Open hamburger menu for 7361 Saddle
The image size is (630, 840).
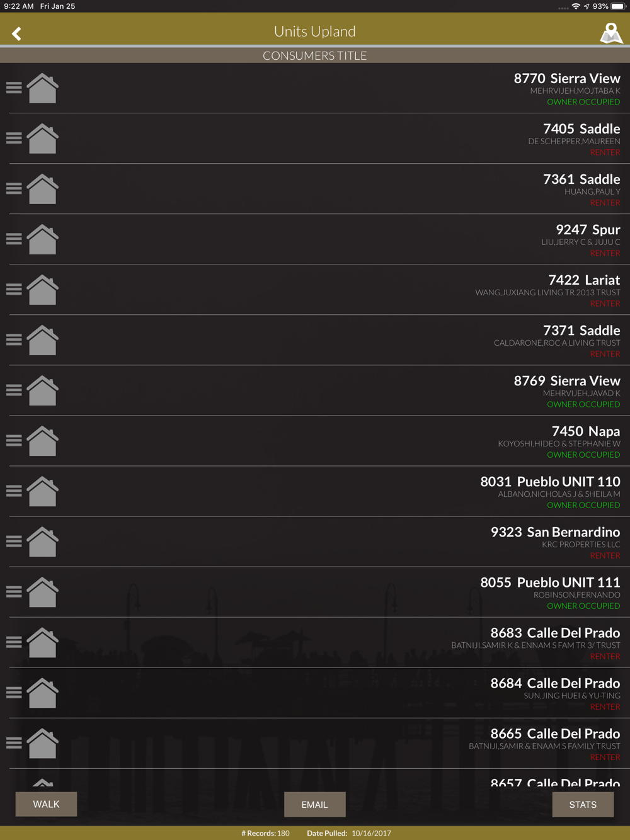(14, 188)
